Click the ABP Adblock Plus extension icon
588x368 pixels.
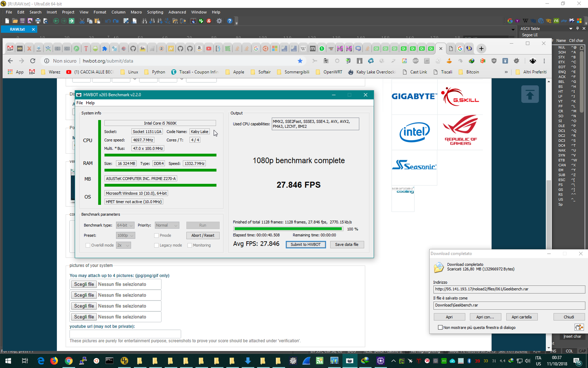point(415,61)
